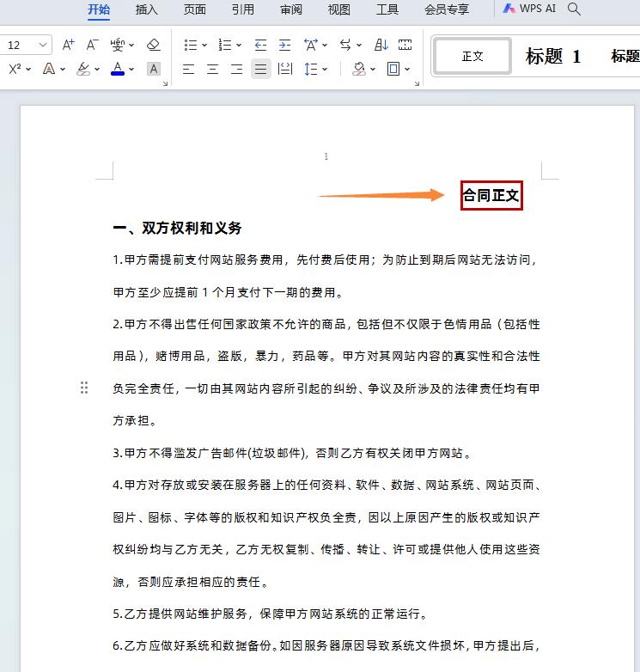This screenshot has width=640, height=672.
Task: Expand the line spacing options arrow
Action: [x=325, y=69]
